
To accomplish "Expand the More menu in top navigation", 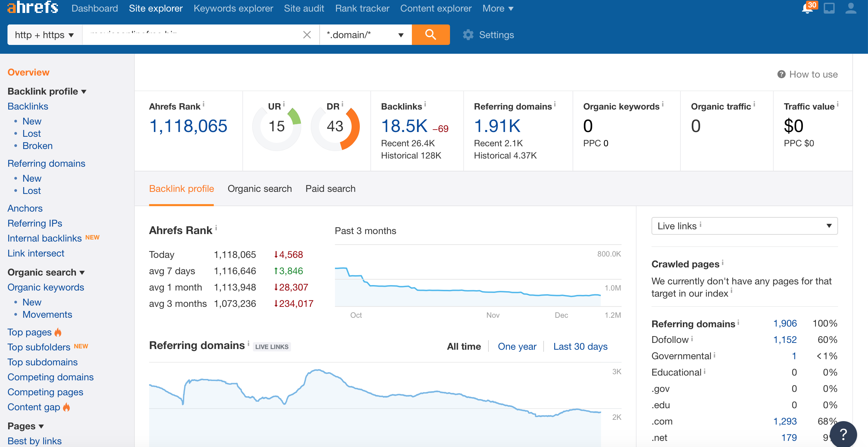I will 498,8.
